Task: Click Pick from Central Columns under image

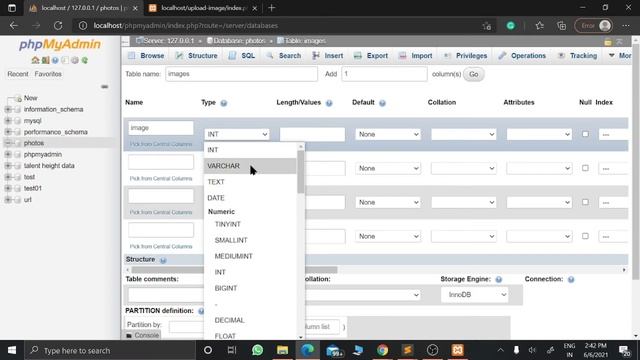Action: tap(161, 144)
